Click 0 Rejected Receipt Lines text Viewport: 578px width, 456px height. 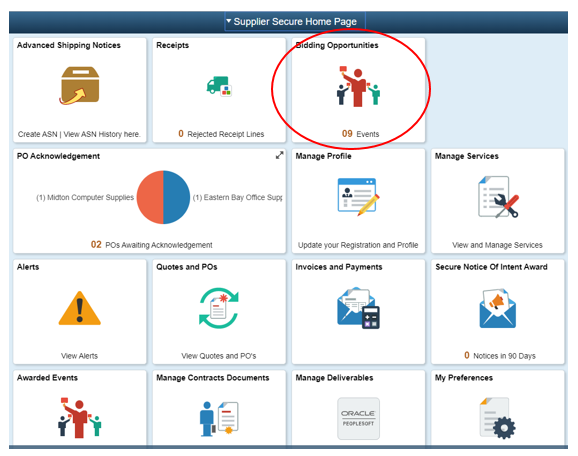(221, 134)
